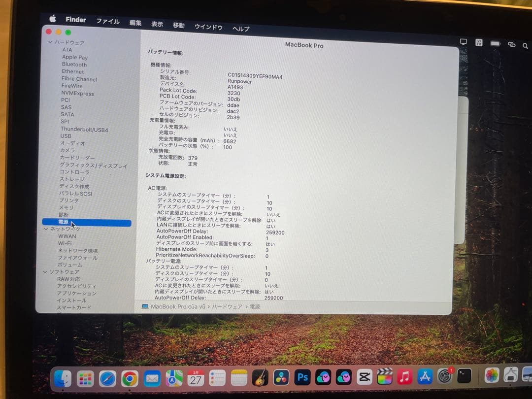Select アプリケーション in the sidebar
The height and width of the screenshot is (399, 532).
(77, 293)
